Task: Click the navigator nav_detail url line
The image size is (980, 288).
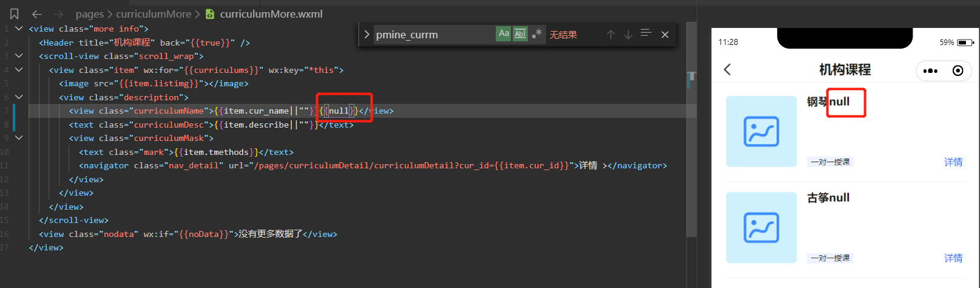Action: [x=373, y=165]
